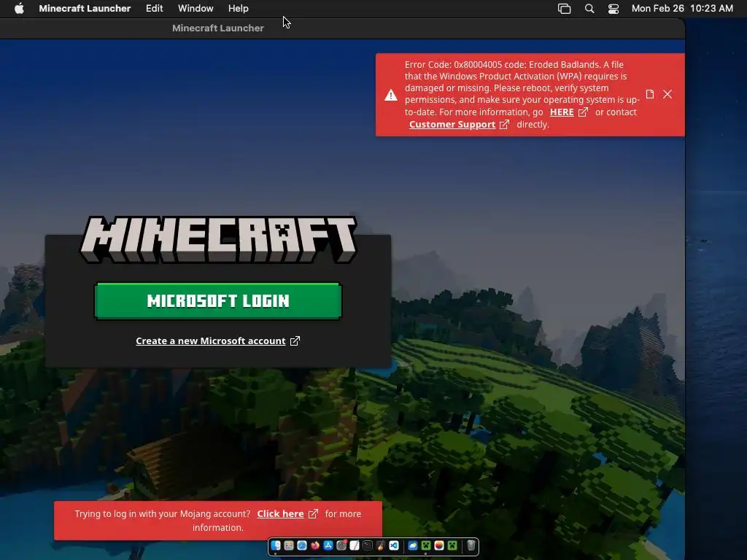
Task: Open the Window menu
Action: (196, 8)
